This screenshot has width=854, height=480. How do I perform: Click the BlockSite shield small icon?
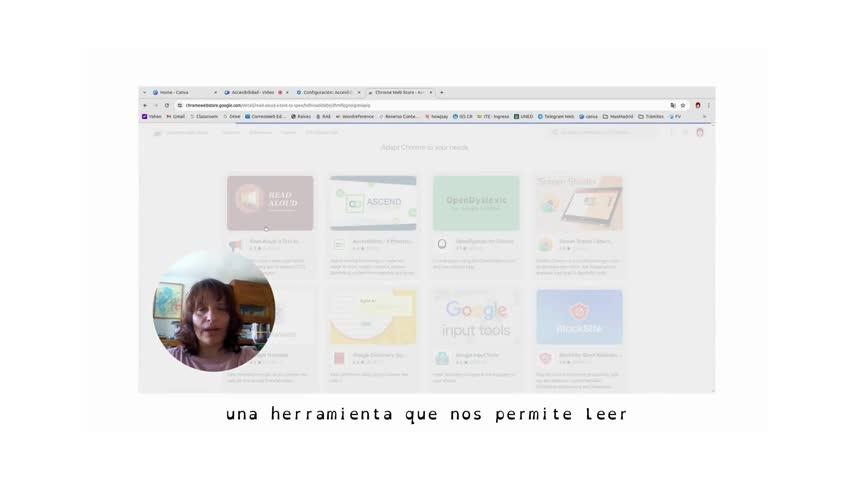pos(545,358)
